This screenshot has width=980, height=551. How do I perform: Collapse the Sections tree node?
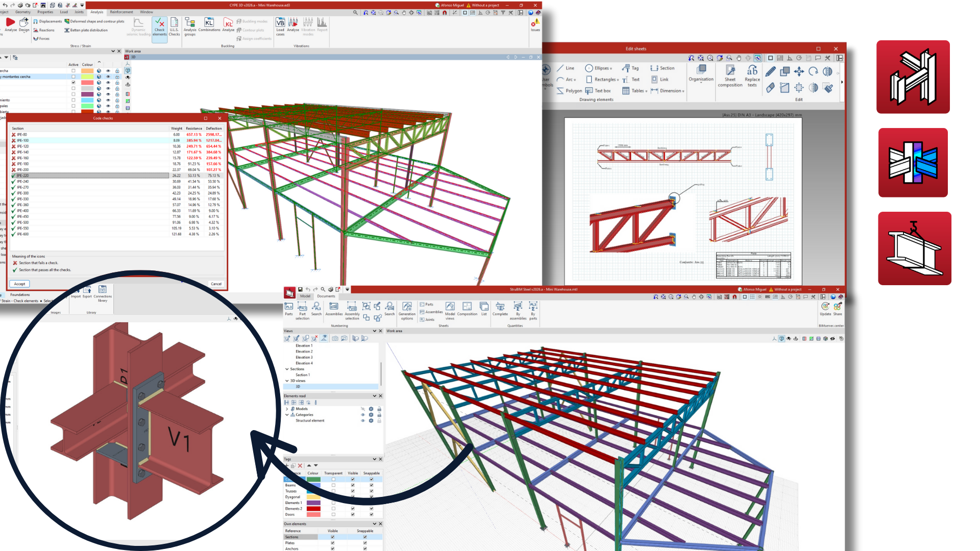(x=287, y=369)
